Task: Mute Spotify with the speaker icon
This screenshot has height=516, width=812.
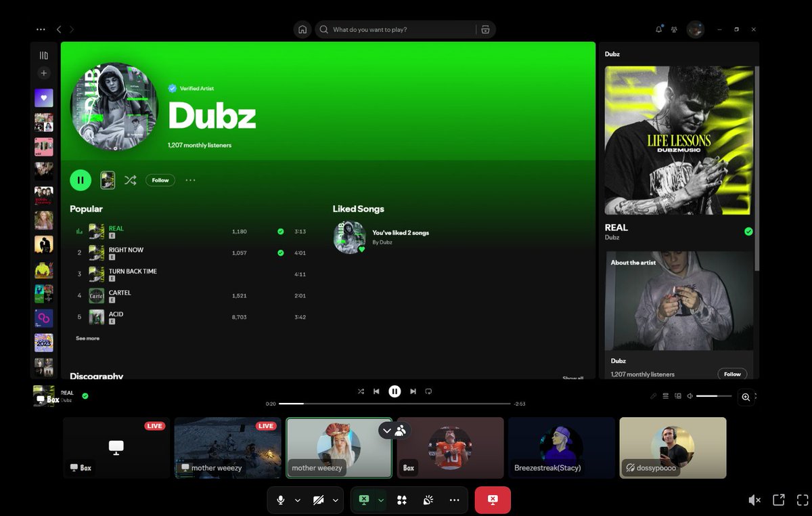Action: (690, 396)
